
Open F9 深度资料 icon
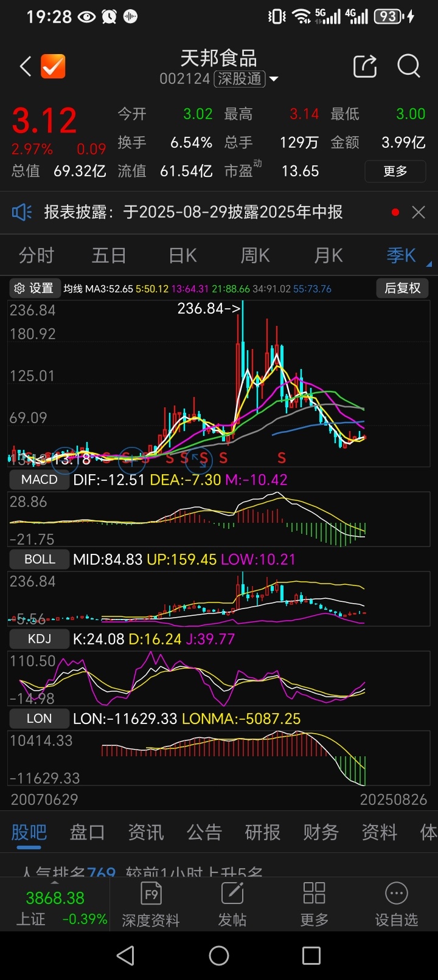point(151,905)
